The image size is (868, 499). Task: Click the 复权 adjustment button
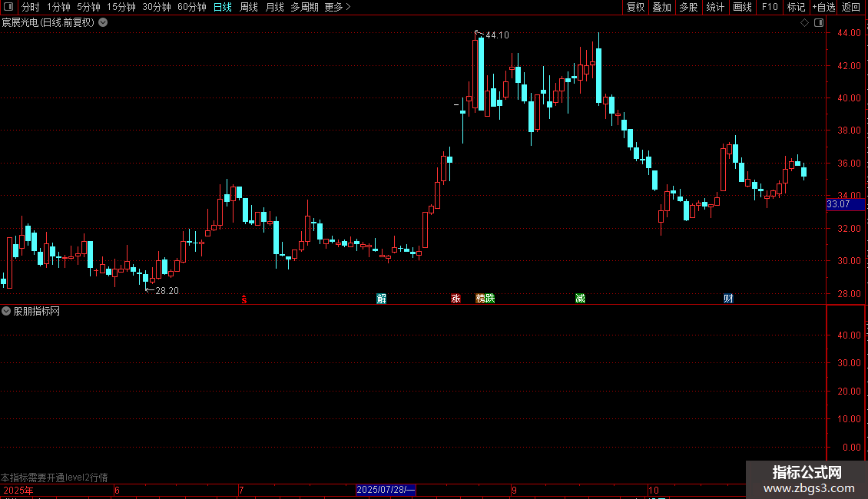pyautogui.click(x=635, y=7)
